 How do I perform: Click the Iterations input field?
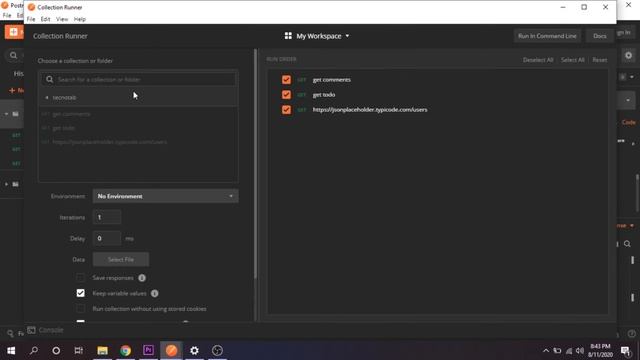tap(107, 217)
